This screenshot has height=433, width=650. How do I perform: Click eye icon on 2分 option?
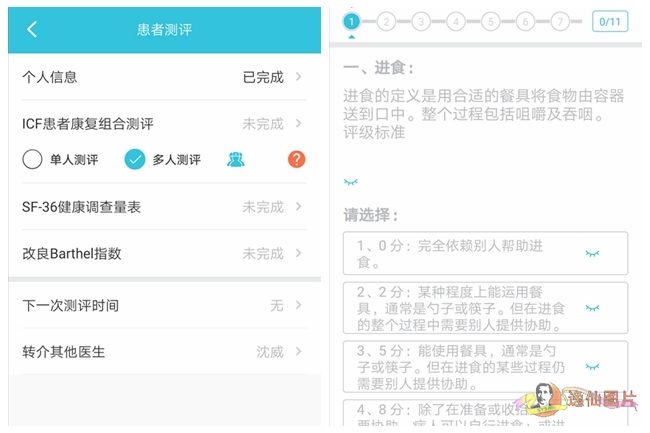click(592, 308)
